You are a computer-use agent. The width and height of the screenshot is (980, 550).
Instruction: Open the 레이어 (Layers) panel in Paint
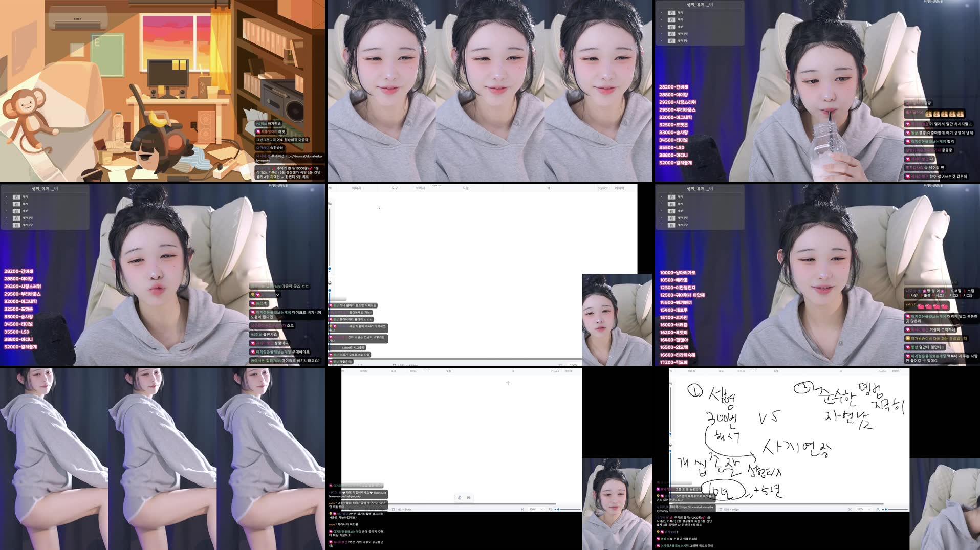620,188
